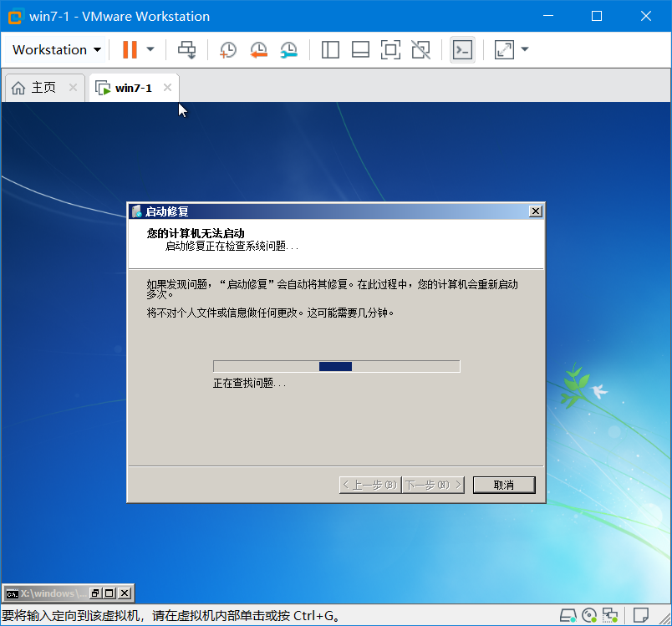
Task: Open the console view icon
Action: click(x=462, y=49)
